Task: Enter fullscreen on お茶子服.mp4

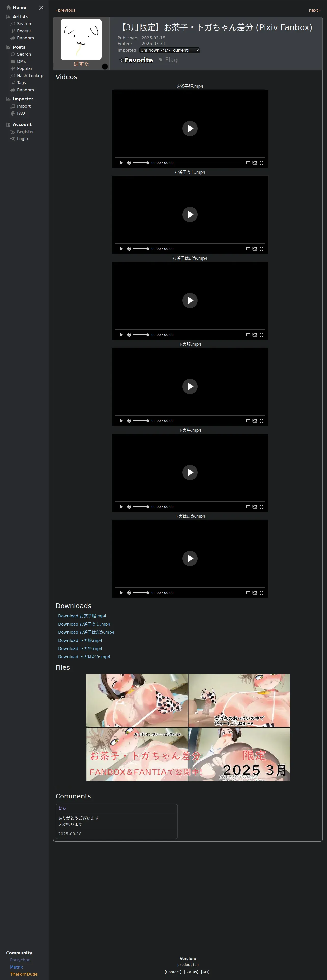Action: coord(261,163)
